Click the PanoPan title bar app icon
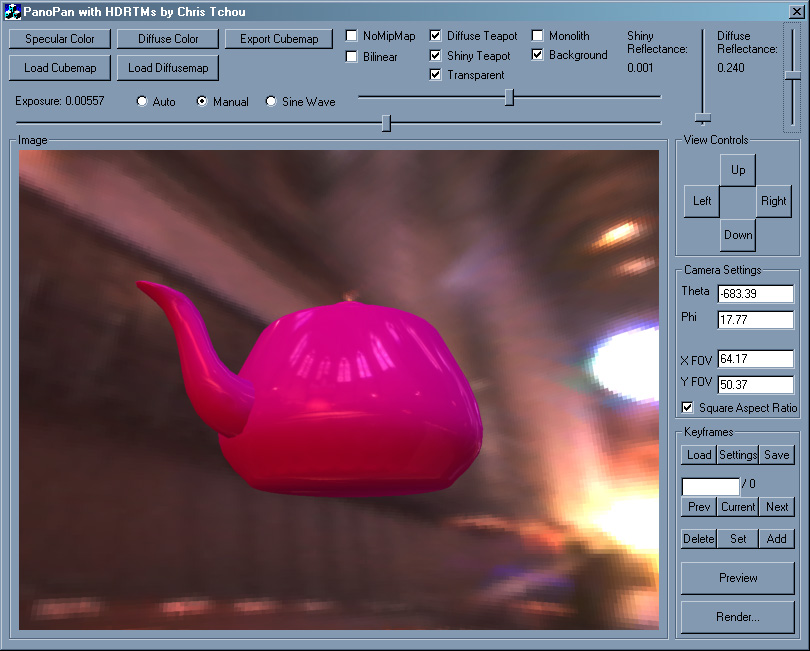This screenshot has width=810, height=651. (14, 12)
